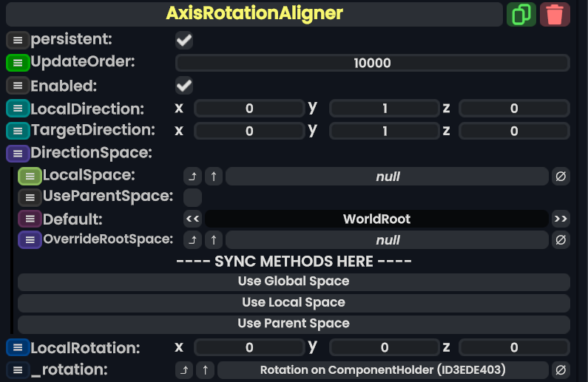Click the _rotation reference clear icon
Image resolution: width=588 pixels, height=382 pixels.
561,370
